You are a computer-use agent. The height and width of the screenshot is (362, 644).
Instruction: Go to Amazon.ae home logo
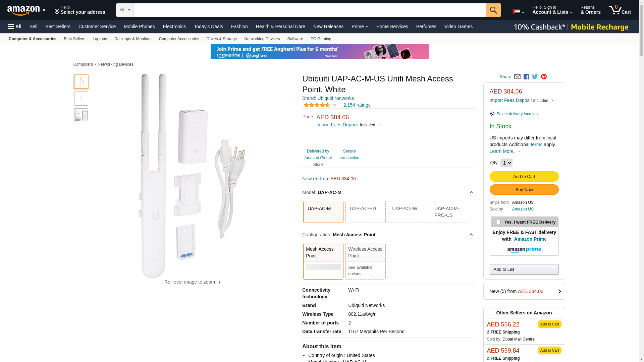pos(27,10)
